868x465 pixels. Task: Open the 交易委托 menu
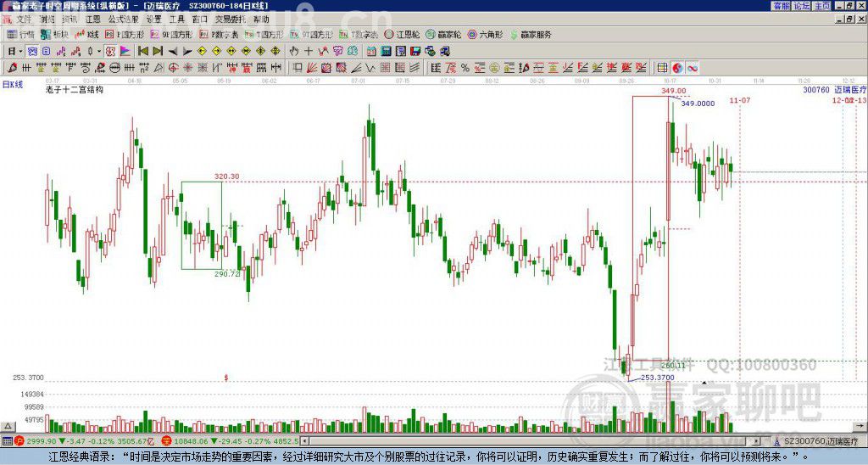pyautogui.click(x=231, y=20)
